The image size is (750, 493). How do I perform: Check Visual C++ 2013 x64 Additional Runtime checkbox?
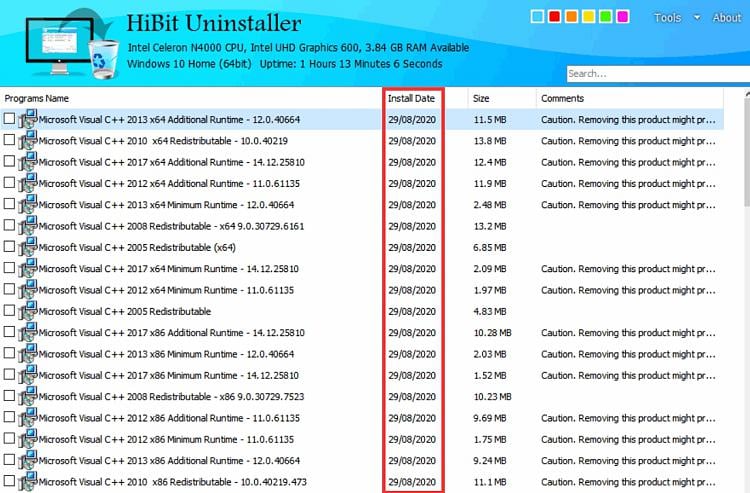9,118
